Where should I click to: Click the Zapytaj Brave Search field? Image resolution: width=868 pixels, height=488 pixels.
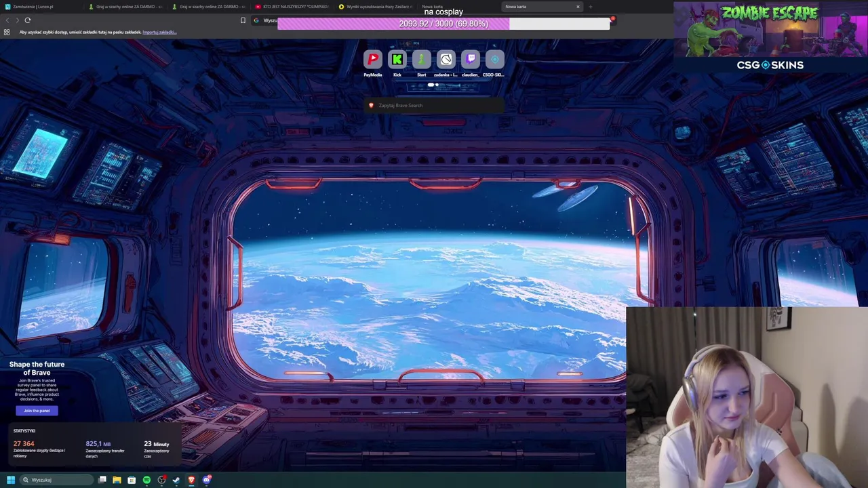[x=434, y=105]
